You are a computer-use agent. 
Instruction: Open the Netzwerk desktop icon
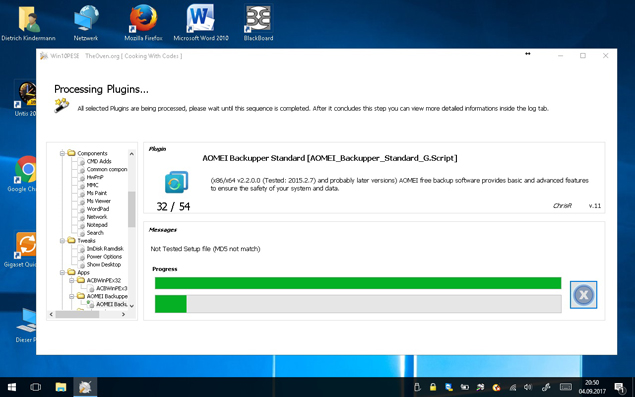pos(86,23)
